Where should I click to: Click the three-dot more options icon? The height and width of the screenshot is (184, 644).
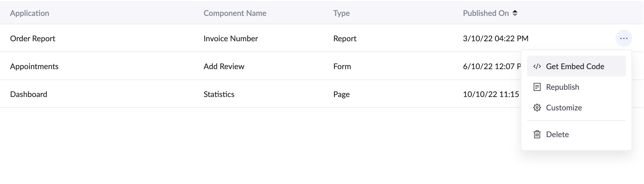[x=624, y=38]
